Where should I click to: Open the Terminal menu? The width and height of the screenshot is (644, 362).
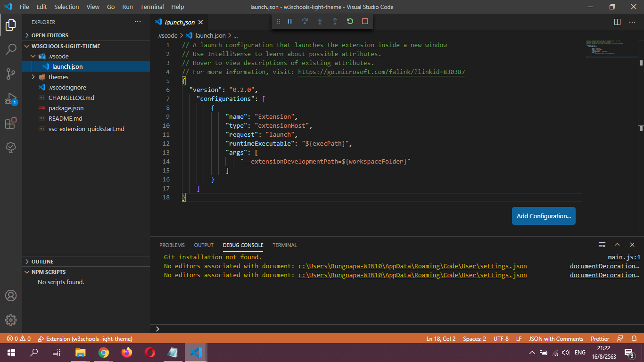coord(152,7)
